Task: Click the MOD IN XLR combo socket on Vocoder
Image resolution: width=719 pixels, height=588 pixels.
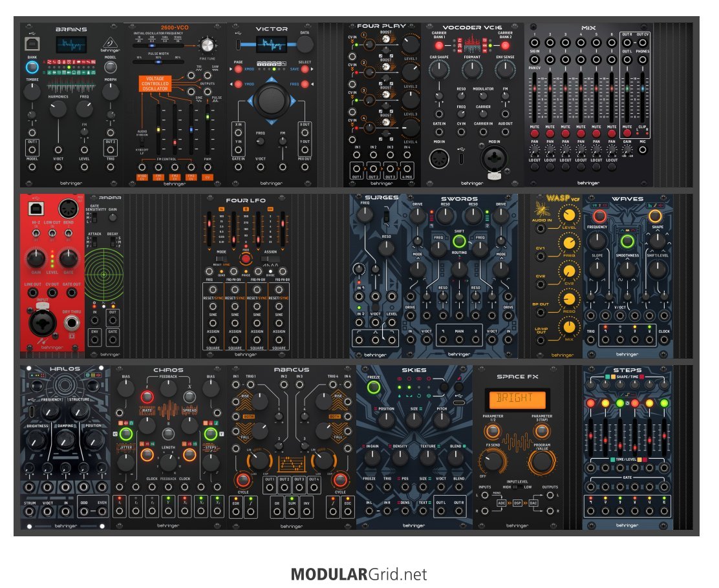Action: click(x=494, y=159)
